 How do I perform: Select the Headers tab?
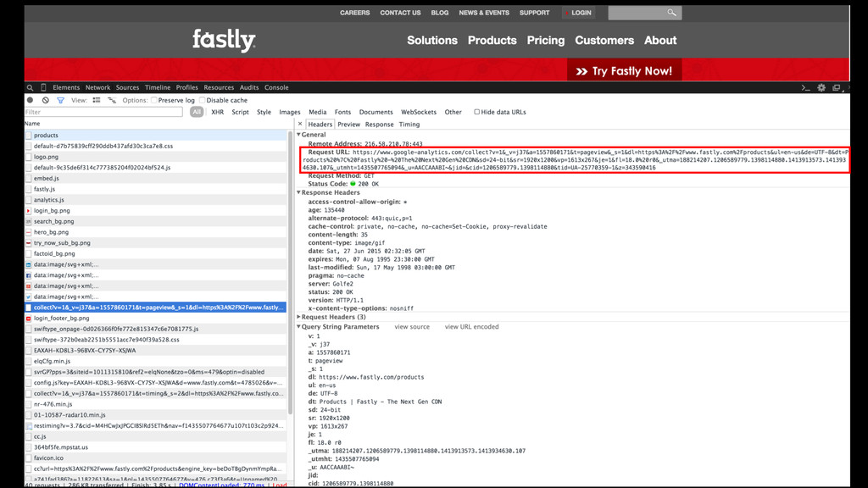coord(320,125)
